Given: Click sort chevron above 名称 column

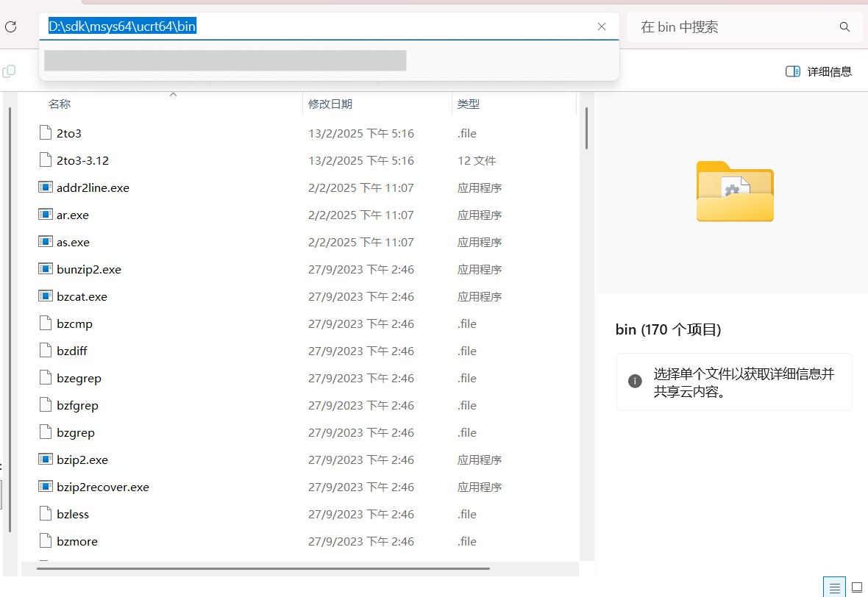Looking at the screenshot, I should [174, 95].
